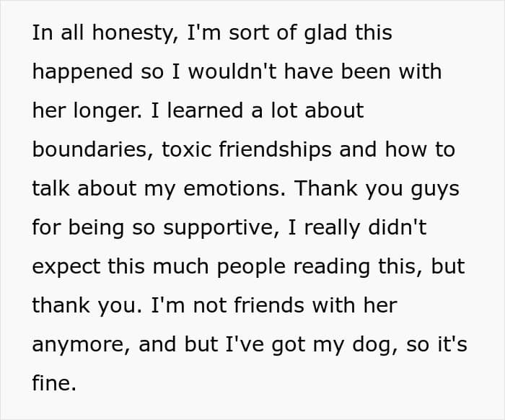Click the words "Thank you guys"
505x420 pixels.
coord(377,189)
